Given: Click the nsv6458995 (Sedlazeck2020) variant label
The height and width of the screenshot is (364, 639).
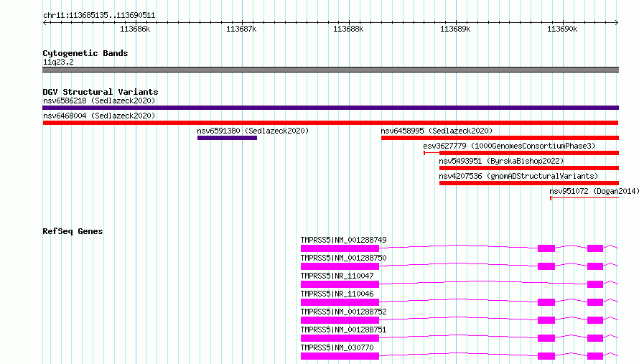Looking at the screenshot, I should (x=437, y=131).
